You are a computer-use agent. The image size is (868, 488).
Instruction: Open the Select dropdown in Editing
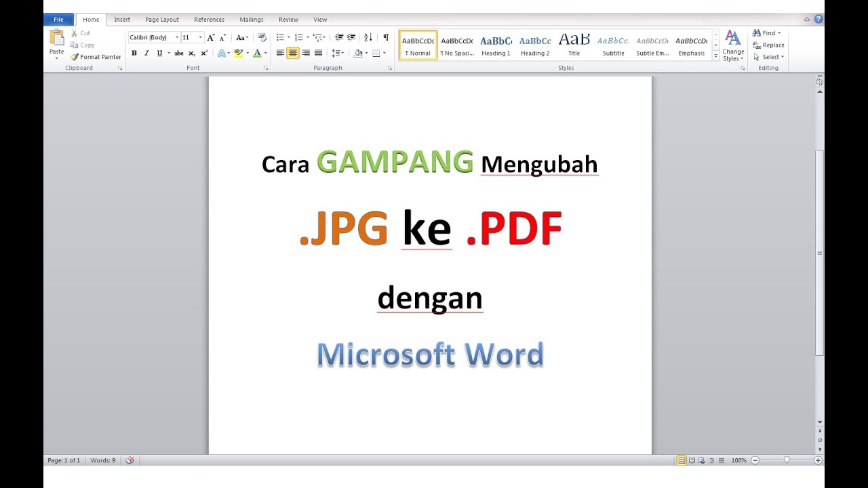pyautogui.click(x=768, y=57)
